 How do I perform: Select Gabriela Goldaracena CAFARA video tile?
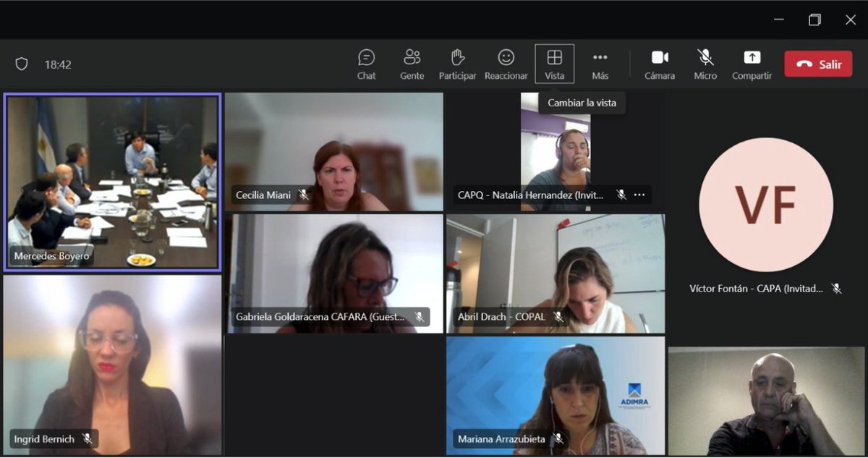point(335,273)
